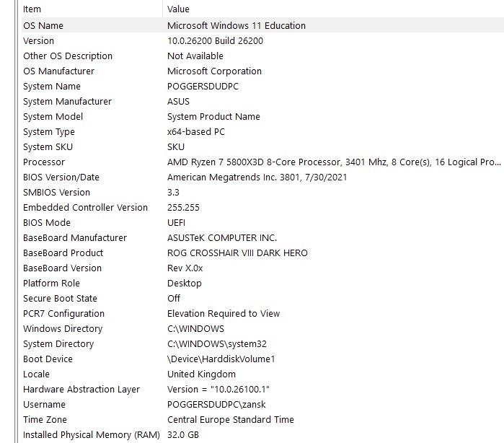504x443 pixels.
Task: Click the Other OS Description row
Action: [68, 56]
